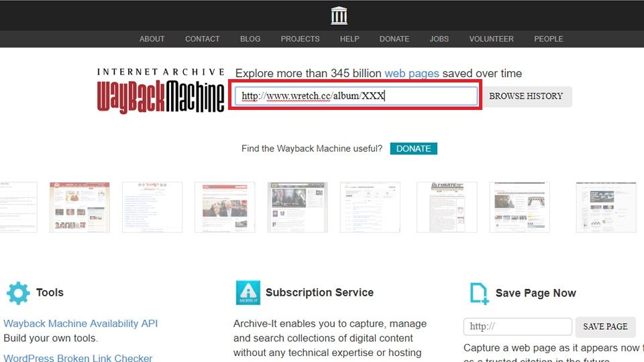Click the Archive-It subscription service icon
This screenshot has height=362, width=644.
[248, 293]
